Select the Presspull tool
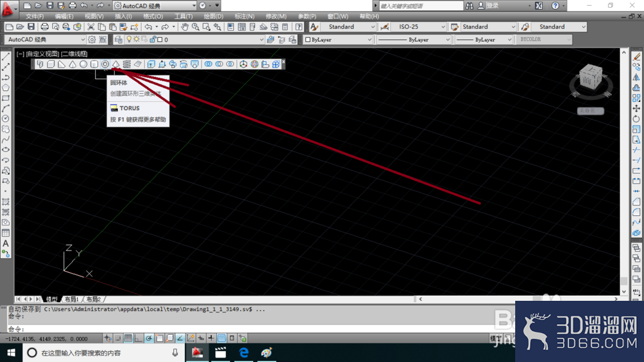This screenshot has width=644, height=362. click(162, 64)
